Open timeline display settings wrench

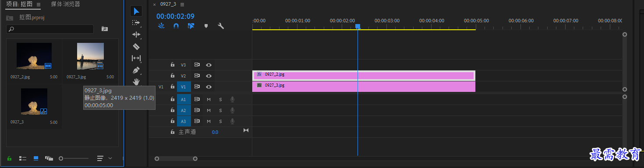pos(221,26)
